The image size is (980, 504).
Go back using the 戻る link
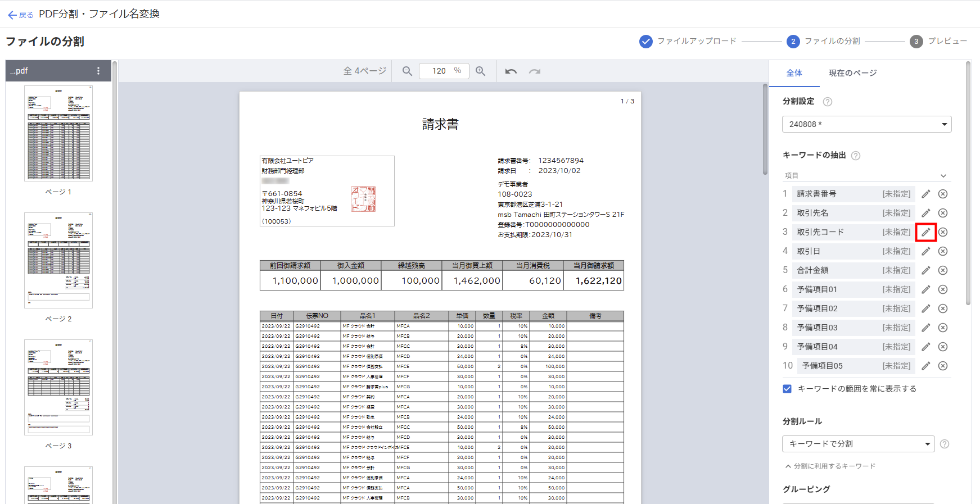tap(21, 15)
